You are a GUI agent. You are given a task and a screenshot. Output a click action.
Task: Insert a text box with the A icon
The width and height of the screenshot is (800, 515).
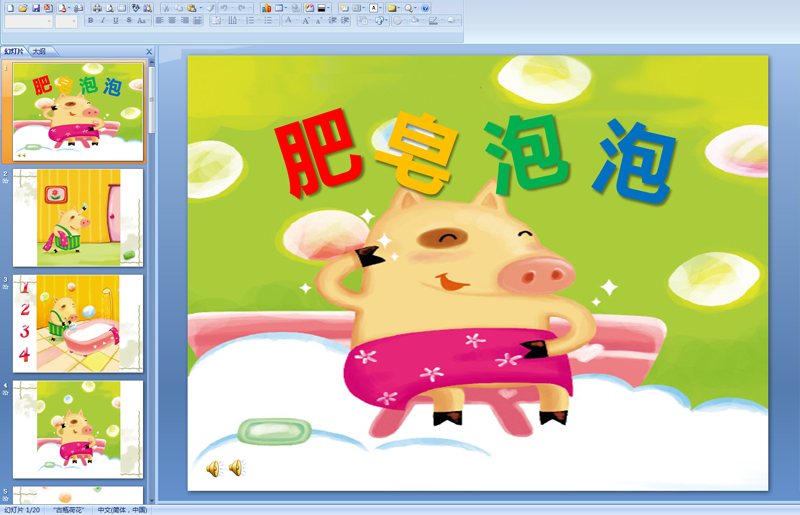(373, 8)
